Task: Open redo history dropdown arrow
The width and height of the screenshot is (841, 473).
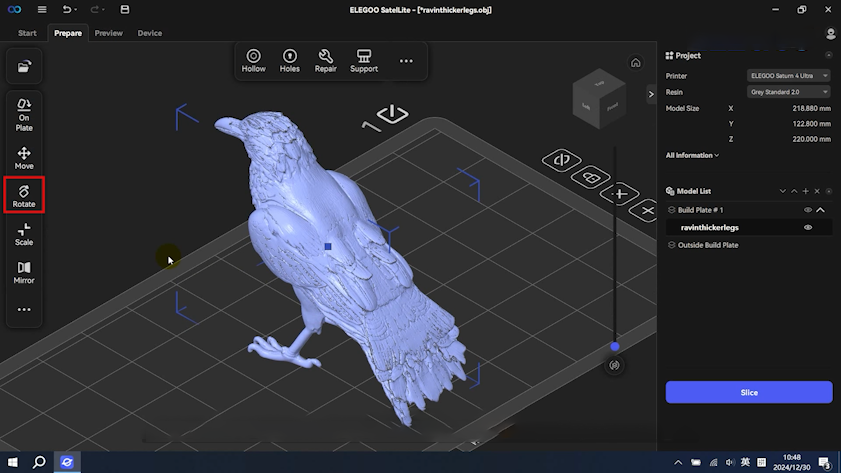Action: click(x=103, y=10)
